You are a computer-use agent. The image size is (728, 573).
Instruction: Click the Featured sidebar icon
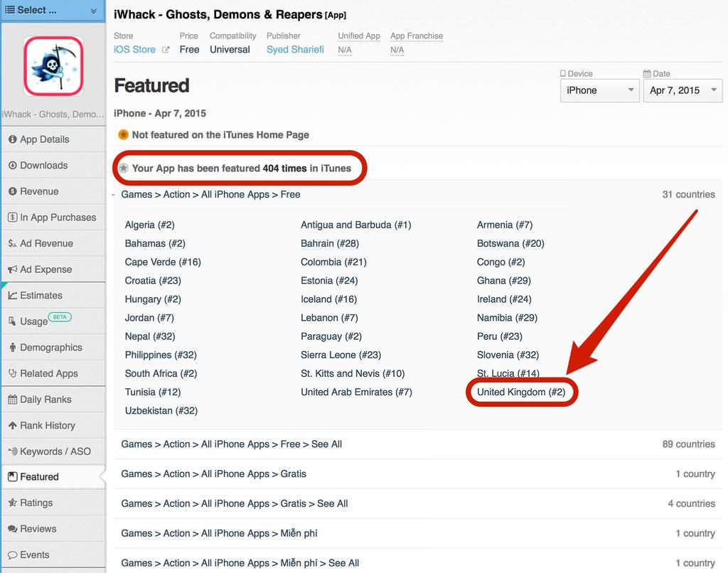13,477
